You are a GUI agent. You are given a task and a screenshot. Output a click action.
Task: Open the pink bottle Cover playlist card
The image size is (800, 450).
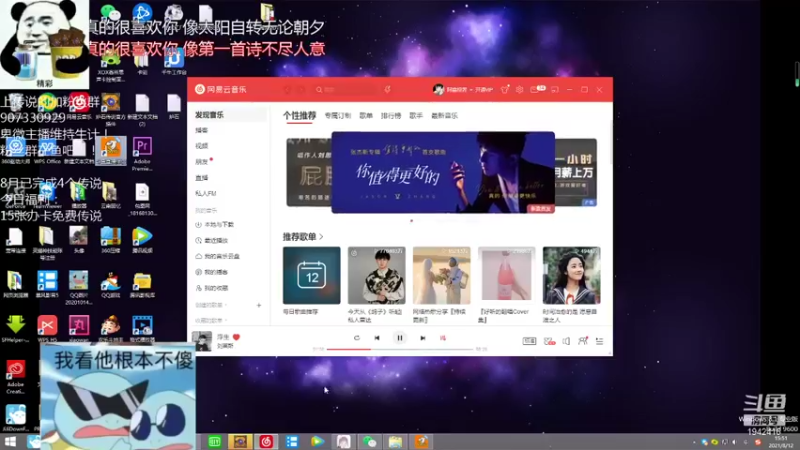click(x=507, y=276)
